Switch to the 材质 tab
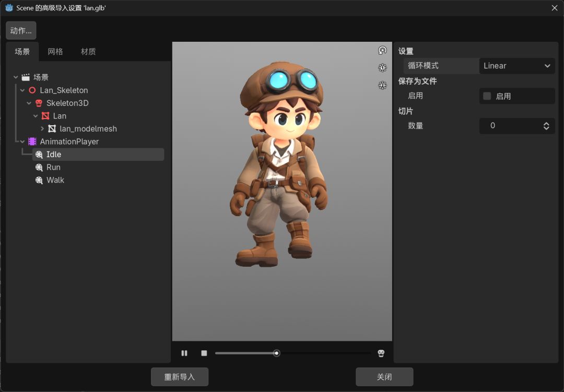Viewport: 564px width, 392px height. 88,52
